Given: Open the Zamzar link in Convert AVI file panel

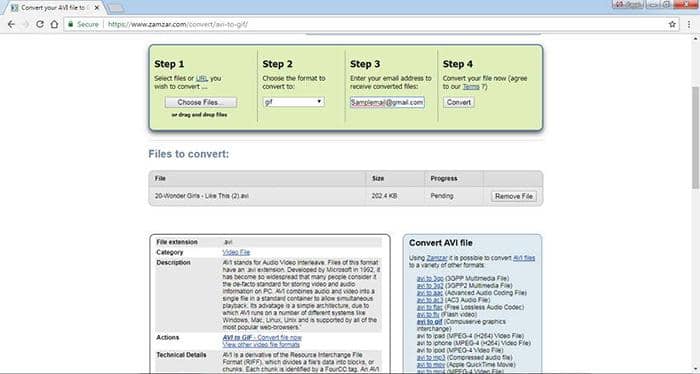Looking at the screenshot, I should click(x=437, y=258).
